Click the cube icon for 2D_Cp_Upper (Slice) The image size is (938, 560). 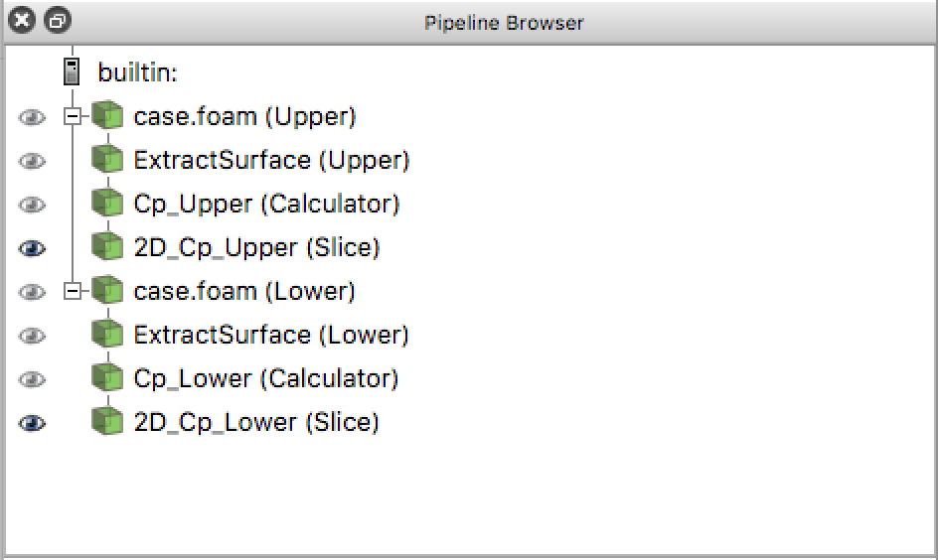(107, 247)
